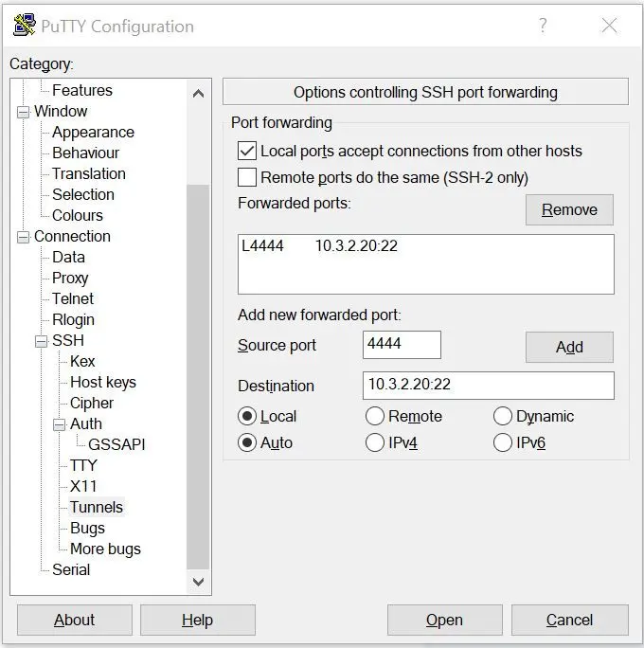Collapse the Window tree node
644x648 pixels.
[23, 112]
